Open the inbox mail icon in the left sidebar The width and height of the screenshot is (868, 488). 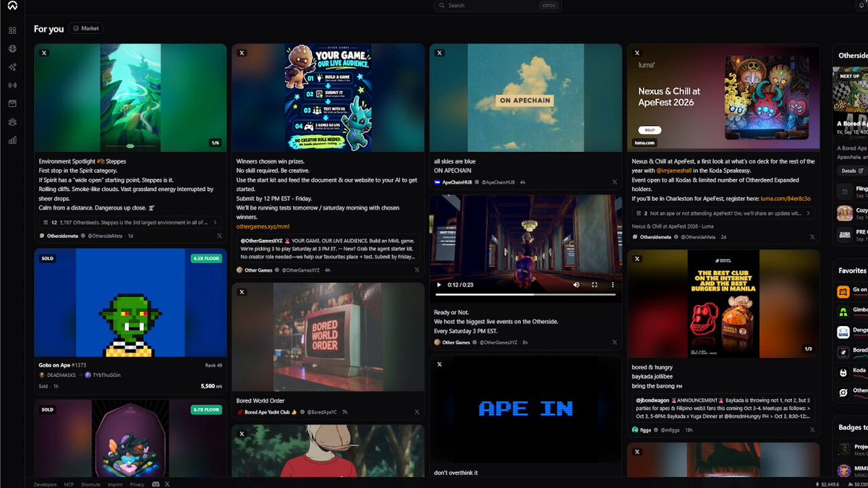point(12,103)
